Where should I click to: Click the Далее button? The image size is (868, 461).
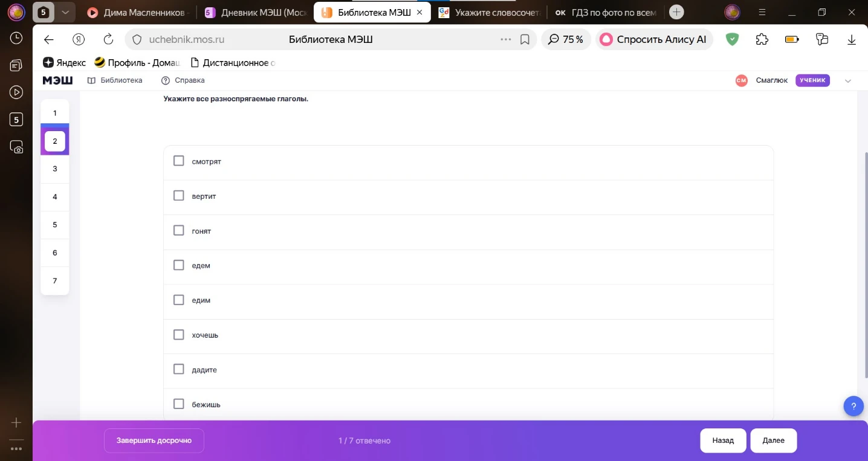(774, 440)
